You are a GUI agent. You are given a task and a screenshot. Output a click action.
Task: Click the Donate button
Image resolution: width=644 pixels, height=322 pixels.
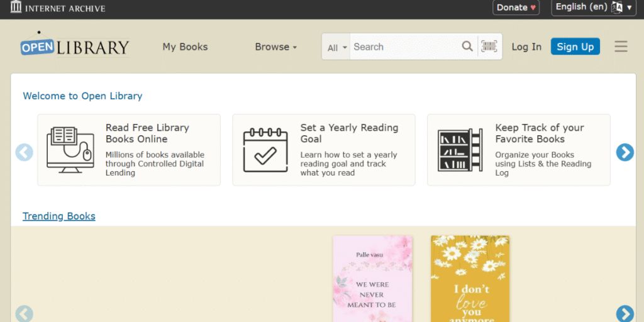click(x=516, y=8)
